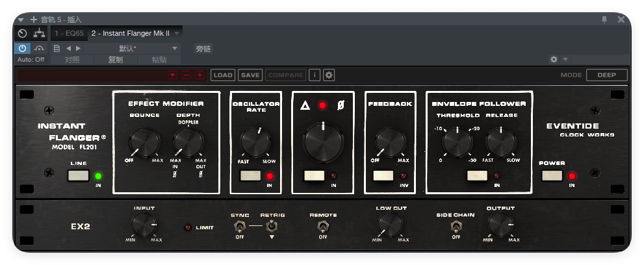Click the INPUT knob
Viewport: 644px width, 265px height.
pyautogui.click(x=144, y=225)
